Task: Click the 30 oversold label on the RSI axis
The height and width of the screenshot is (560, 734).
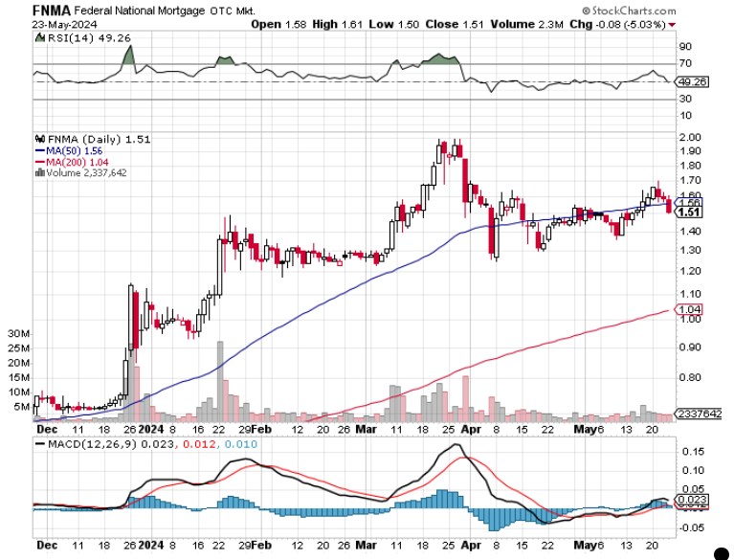Action: pos(685,99)
